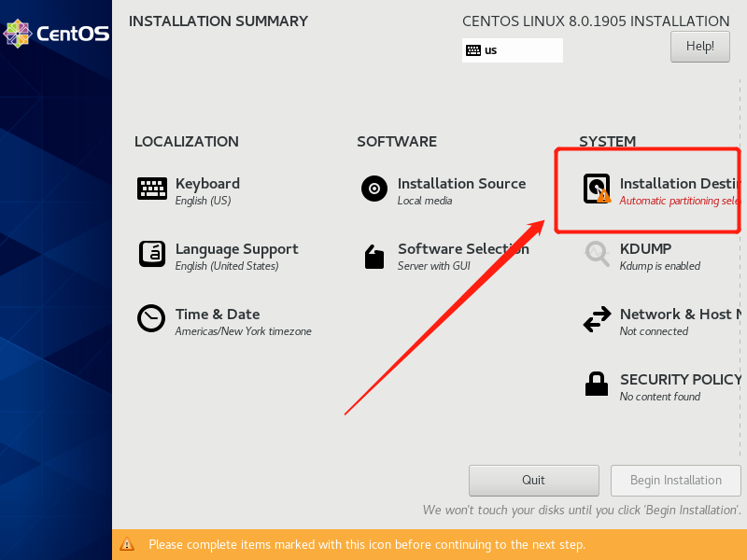Viewport: 747px width, 560px height.
Task: Click keyboard icon in us layout indicator
Action: 473,50
